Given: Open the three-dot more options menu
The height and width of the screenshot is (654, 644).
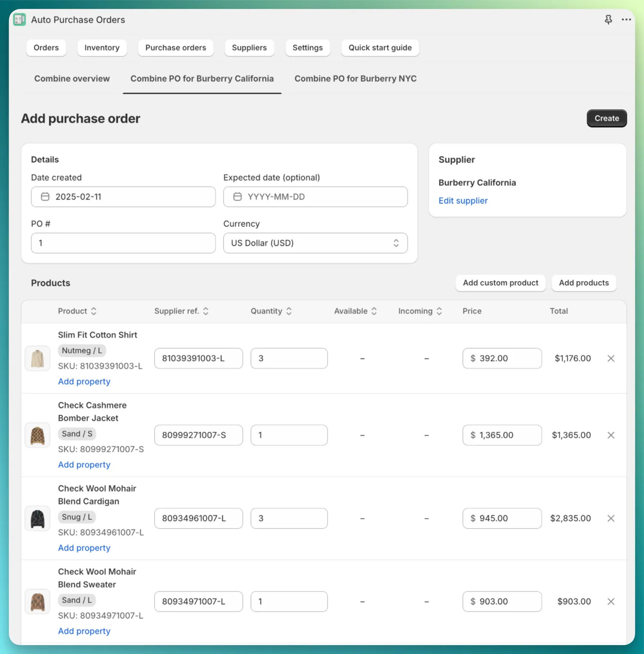Looking at the screenshot, I should [626, 20].
